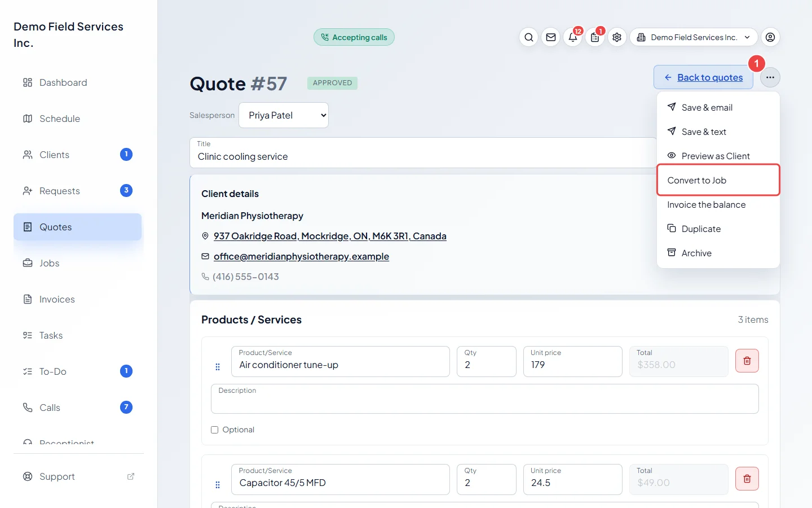Image resolution: width=812 pixels, height=508 pixels.
Task: Click the Schedule map icon in sidebar
Action: click(x=28, y=119)
